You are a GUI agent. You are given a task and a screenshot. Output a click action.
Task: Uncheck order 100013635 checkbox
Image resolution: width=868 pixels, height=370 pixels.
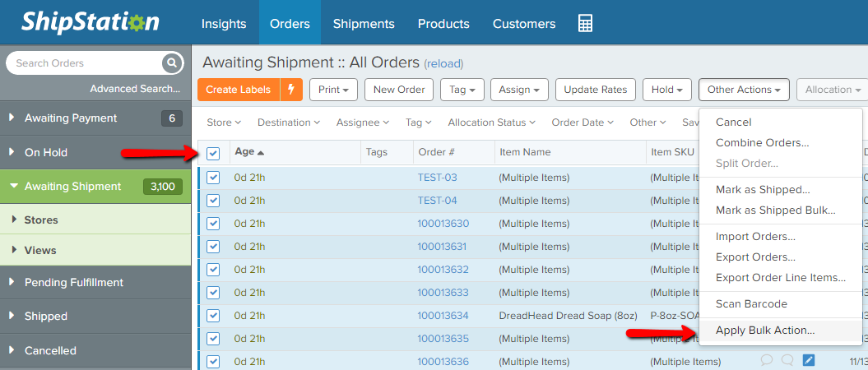point(213,339)
